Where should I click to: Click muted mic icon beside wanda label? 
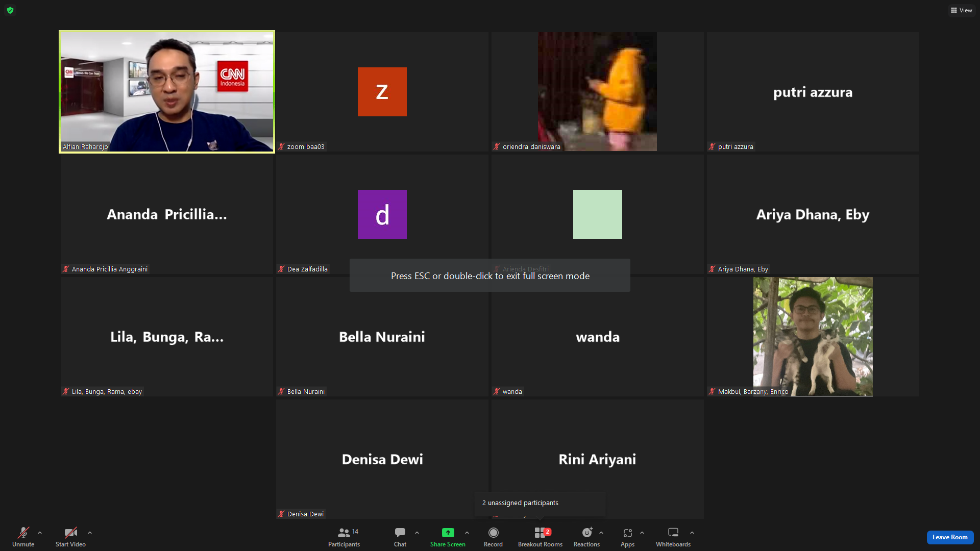(497, 392)
